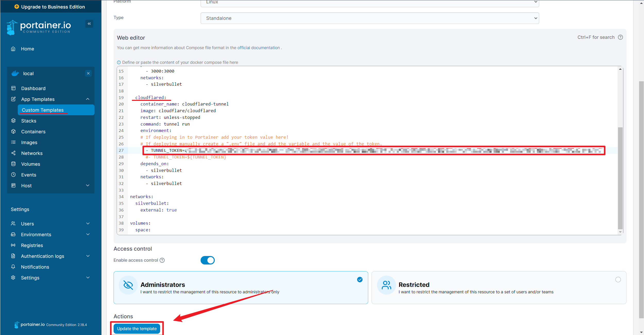Click the Users icon
Screen dimensions: 644x335
coord(13,224)
